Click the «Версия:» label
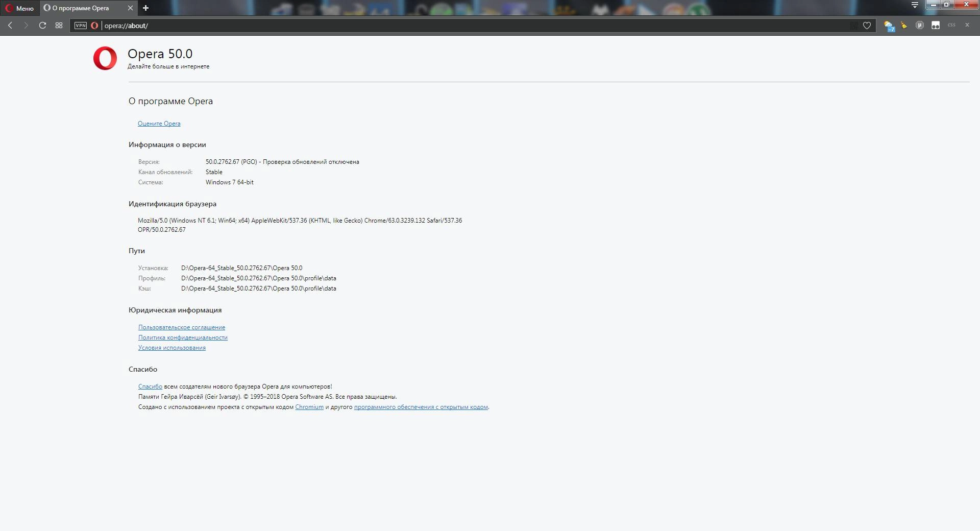 click(149, 162)
